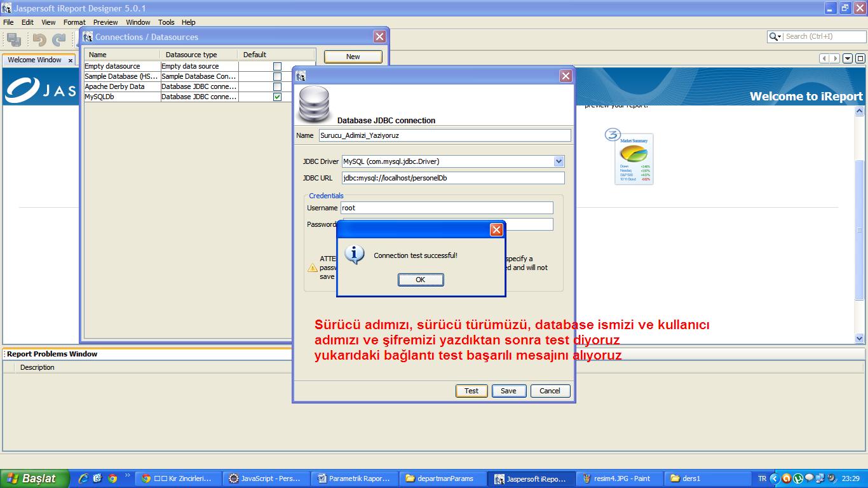Open the Tools menu
Image resolution: width=868 pixels, height=488 pixels.
click(166, 22)
